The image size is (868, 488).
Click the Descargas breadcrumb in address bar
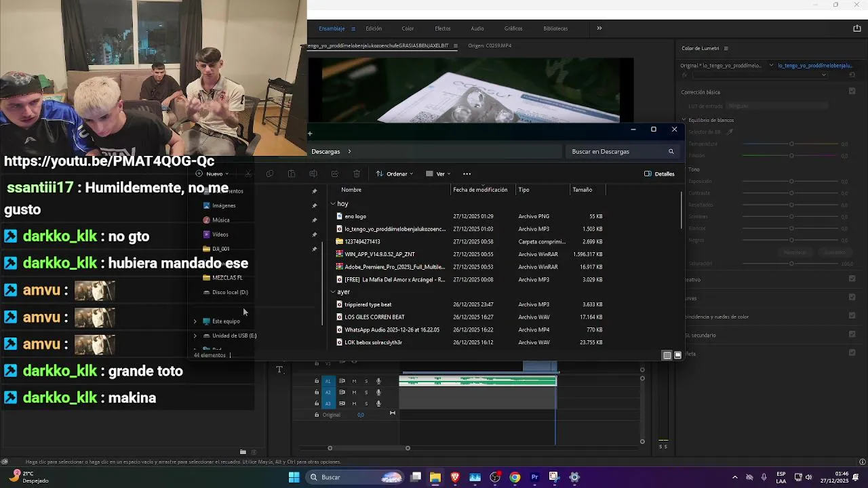pyautogui.click(x=325, y=151)
